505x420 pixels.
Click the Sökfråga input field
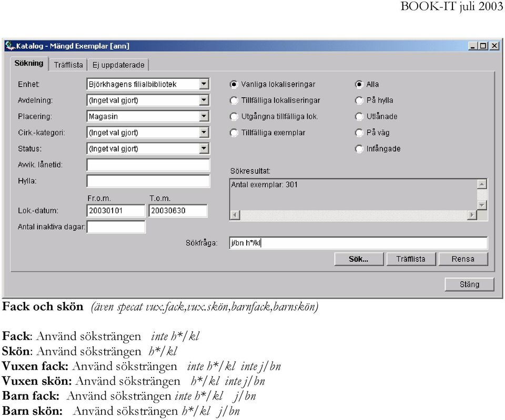(358, 243)
